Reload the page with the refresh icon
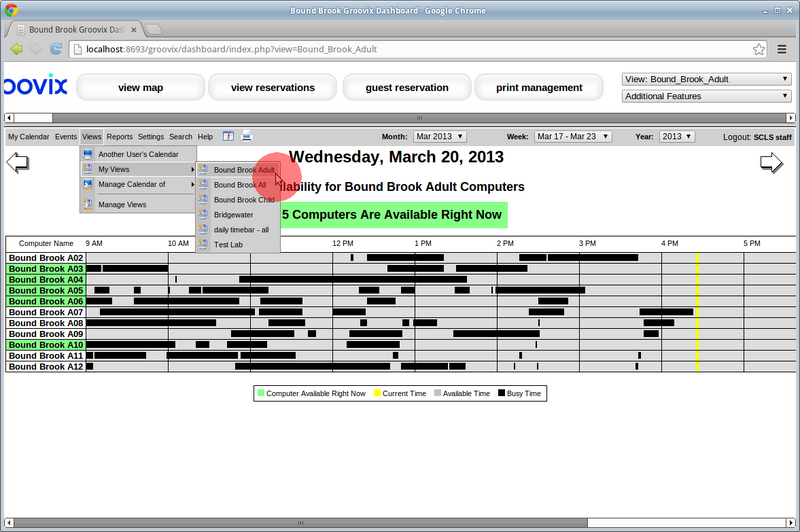Image resolution: width=800 pixels, height=532 pixels. pos(56,49)
